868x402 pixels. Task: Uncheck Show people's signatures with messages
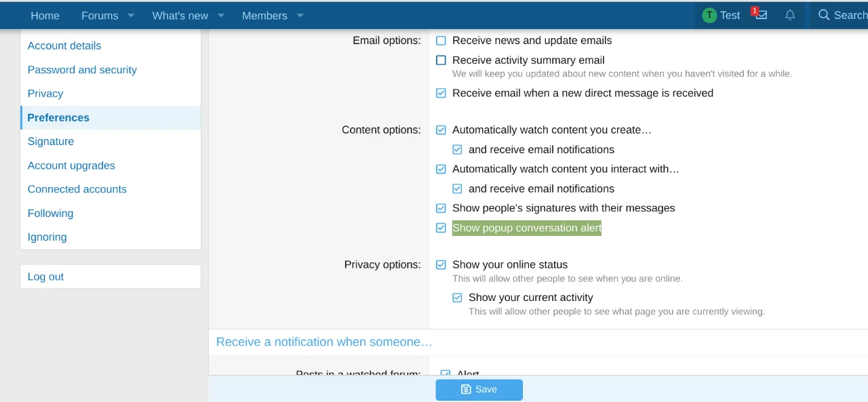[x=441, y=208]
